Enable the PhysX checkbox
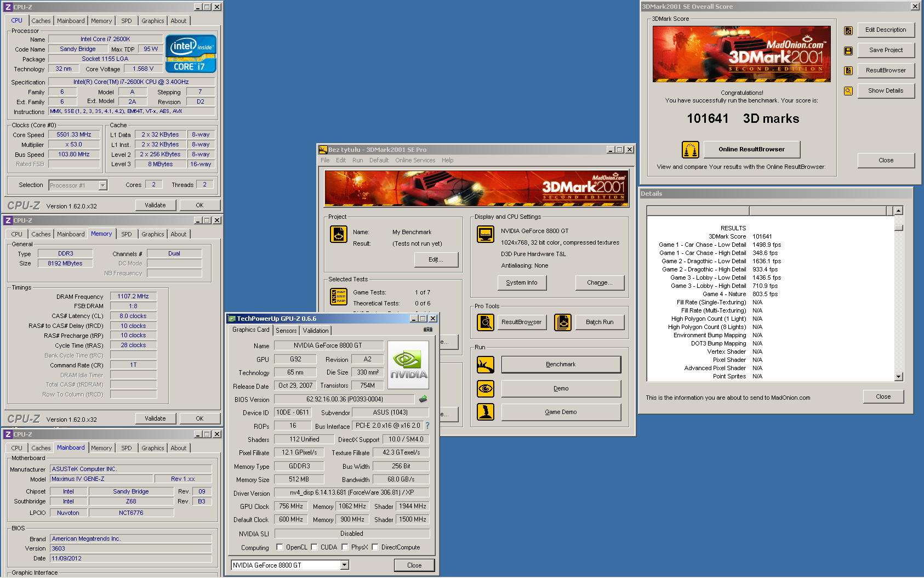The height and width of the screenshot is (578, 924). (x=345, y=547)
